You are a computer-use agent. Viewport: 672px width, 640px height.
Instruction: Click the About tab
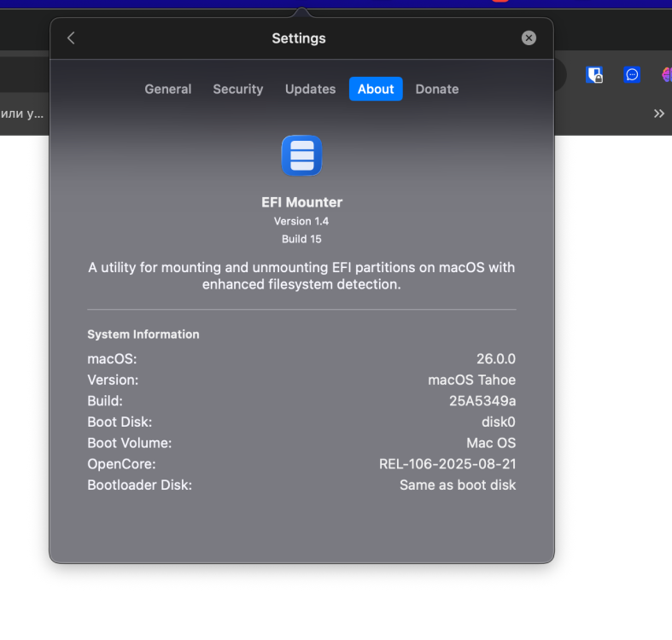pos(376,89)
